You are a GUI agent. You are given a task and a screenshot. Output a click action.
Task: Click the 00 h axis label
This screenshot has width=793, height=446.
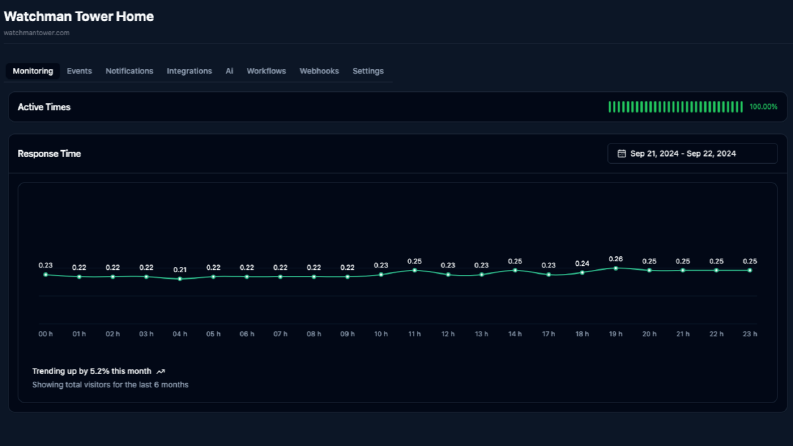click(46, 334)
